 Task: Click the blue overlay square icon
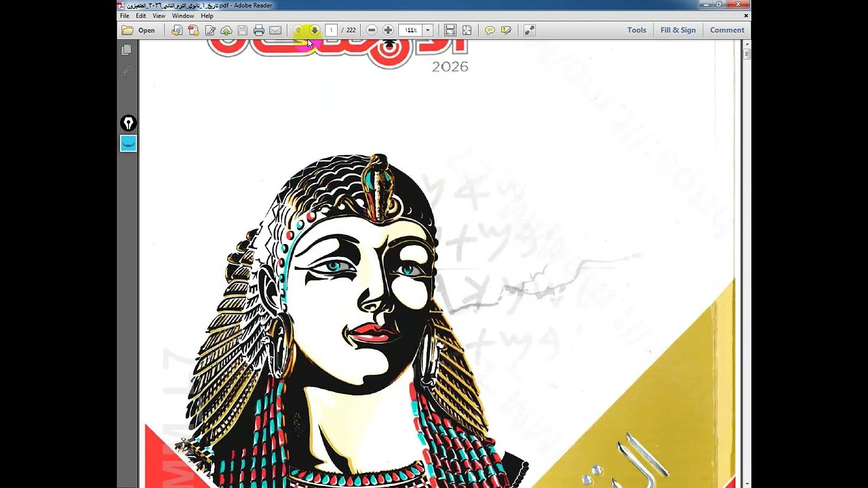[x=128, y=143]
